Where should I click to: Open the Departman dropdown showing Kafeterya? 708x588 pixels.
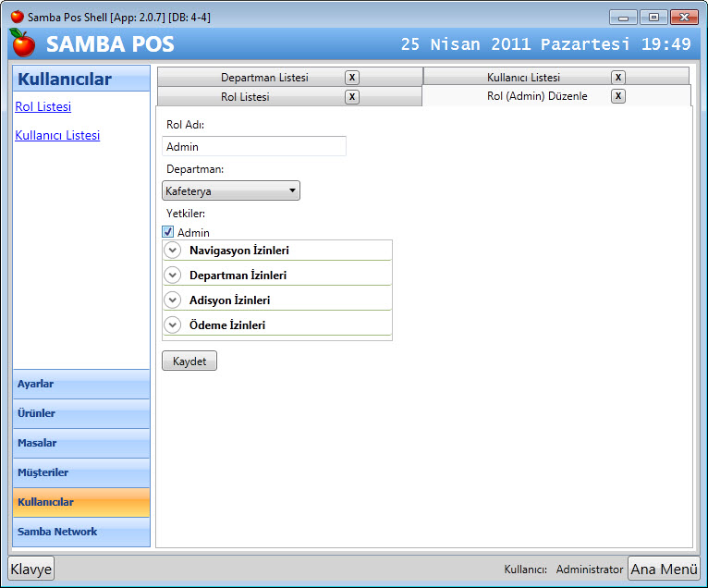click(x=231, y=190)
